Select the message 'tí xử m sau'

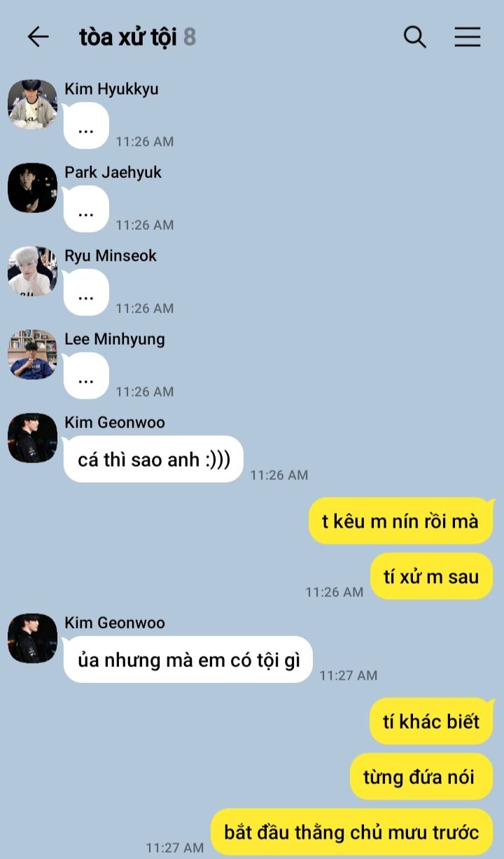(x=431, y=576)
